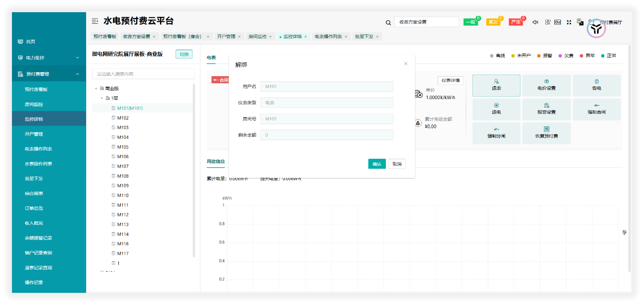644x305 pixels.
Task: Click the green 一般 alarm badge
Action: (470, 22)
